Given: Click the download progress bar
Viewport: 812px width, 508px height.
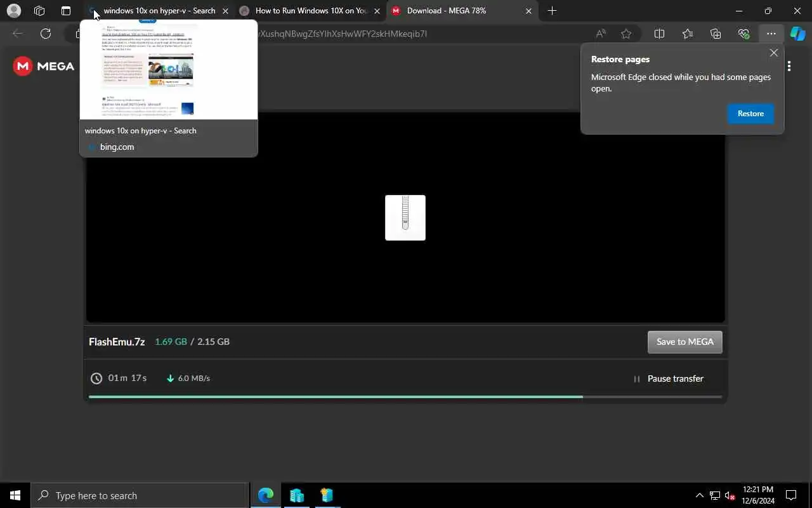Looking at the screenshot, I should [405, 397].
